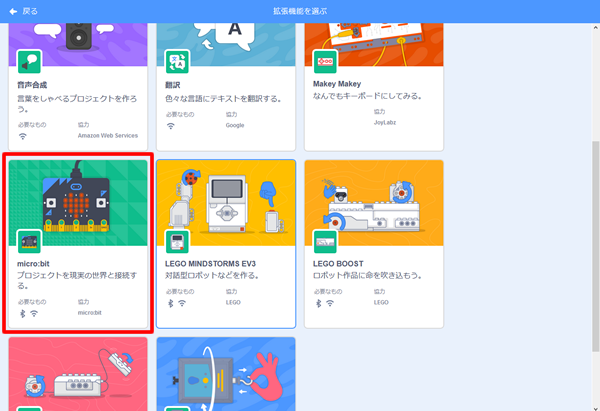Click the Wi-Fi icon on 翻訳 card
The width and height of the screenshot is (600, 411).
pos(171,126)
